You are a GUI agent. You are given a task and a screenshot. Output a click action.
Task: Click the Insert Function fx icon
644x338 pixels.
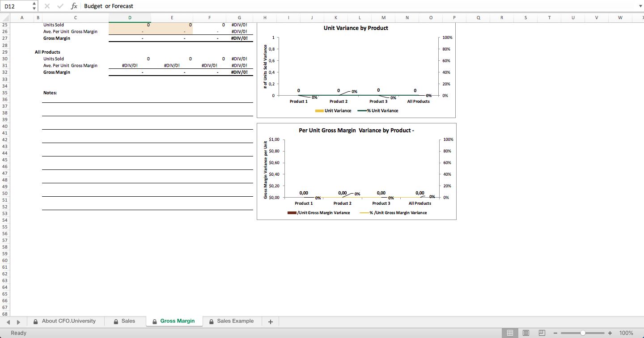(74, 6)
